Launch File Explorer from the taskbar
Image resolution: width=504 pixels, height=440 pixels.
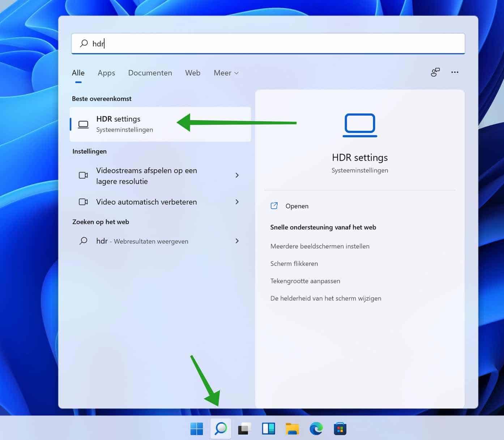click(x=292, y=429)
